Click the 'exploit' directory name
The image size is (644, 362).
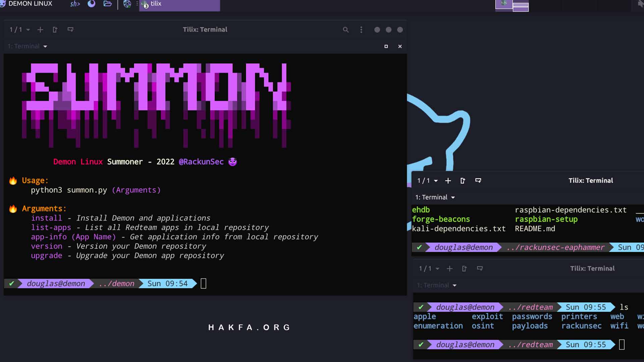point(487,317)
